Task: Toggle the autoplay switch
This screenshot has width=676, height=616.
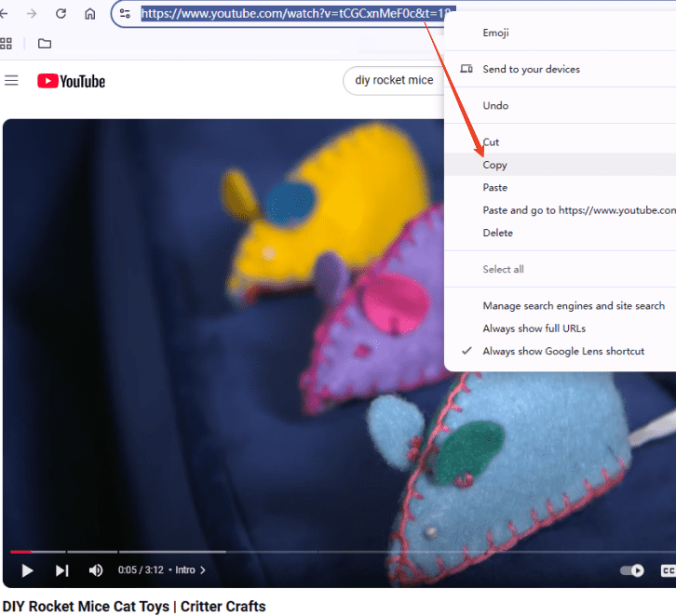Action: click(632, 570)
